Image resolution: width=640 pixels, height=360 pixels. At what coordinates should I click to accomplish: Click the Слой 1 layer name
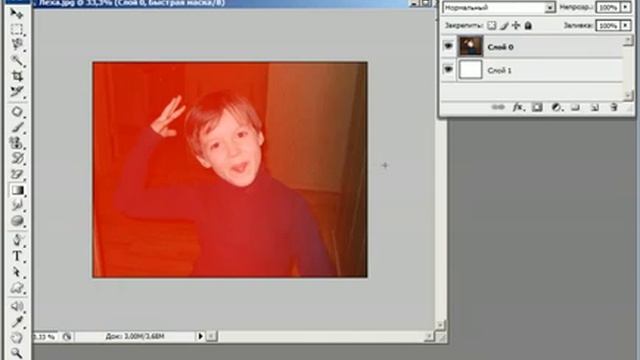[x=500, y=71]
